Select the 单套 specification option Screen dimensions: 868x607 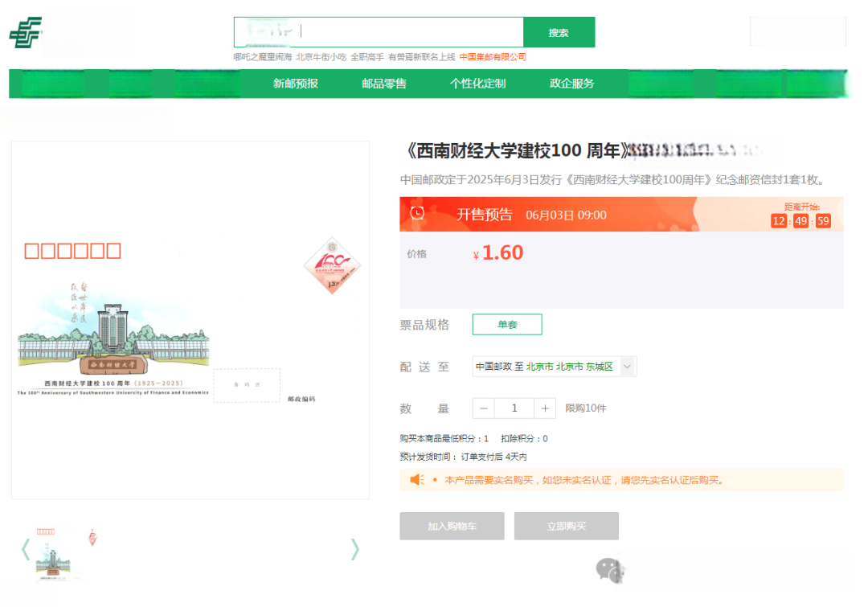click(x=507, y=325)
